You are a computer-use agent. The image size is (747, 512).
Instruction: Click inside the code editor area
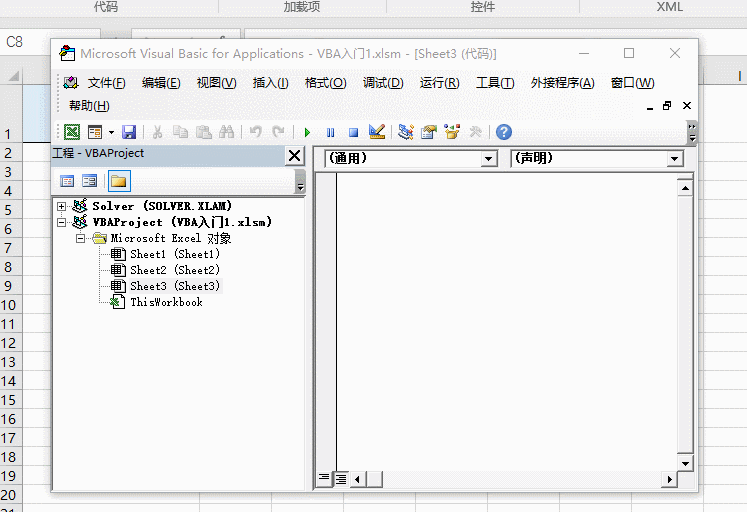[x=506, y=321]
